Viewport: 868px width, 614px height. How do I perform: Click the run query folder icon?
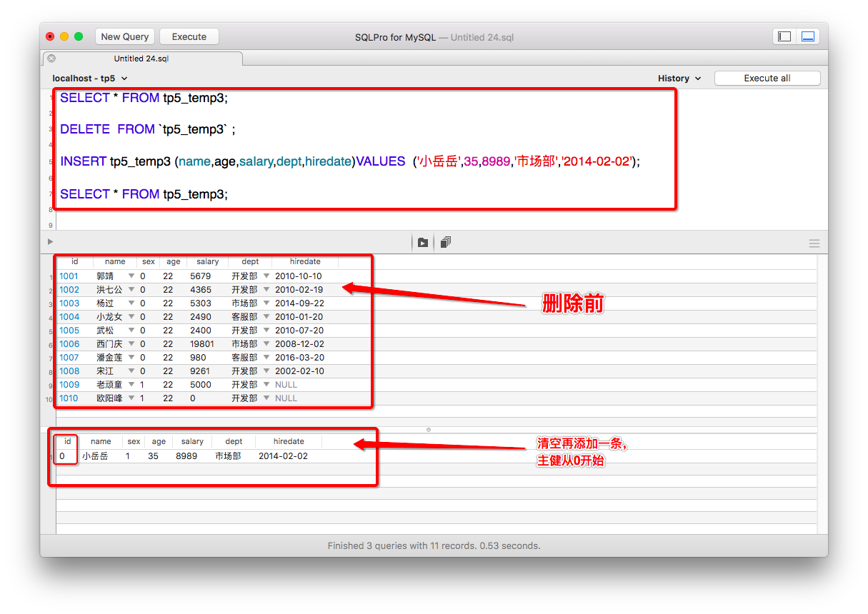click(x=421, y=242)
